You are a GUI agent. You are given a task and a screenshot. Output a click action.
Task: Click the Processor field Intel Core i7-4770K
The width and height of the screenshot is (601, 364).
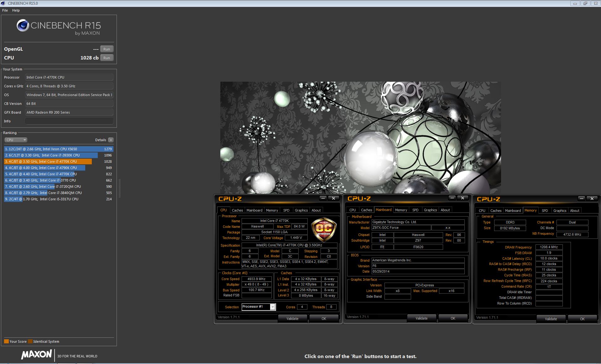(69, 77)
